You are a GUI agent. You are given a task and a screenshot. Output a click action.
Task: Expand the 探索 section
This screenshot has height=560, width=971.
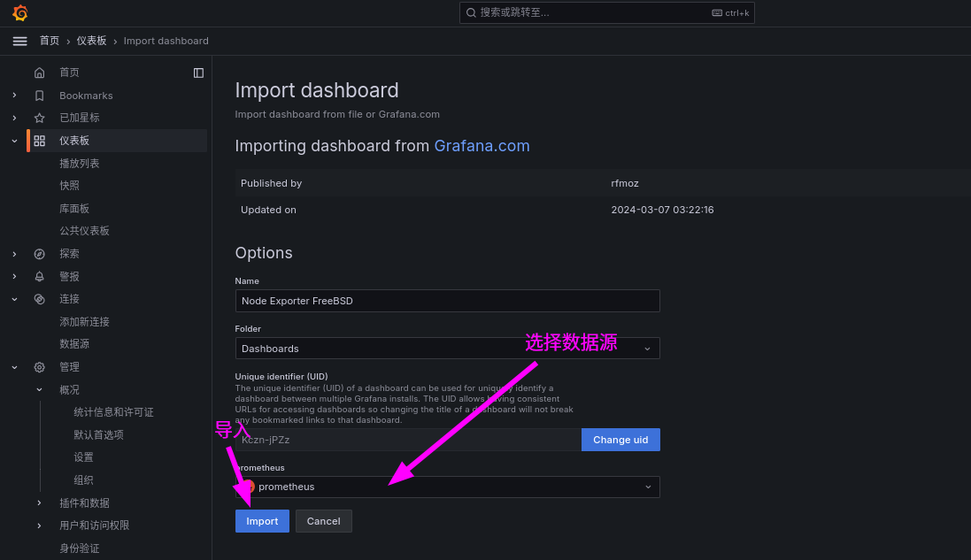pyautogui.click(x=14, y=254)
